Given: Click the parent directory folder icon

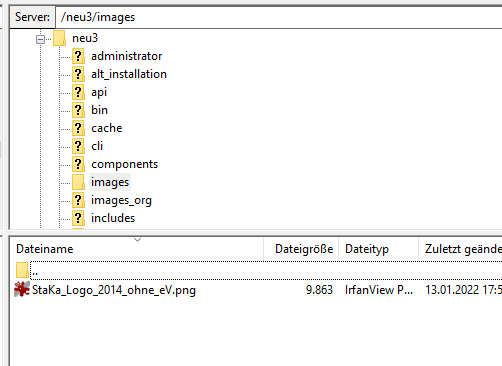Looking at the screenshot, I should [22, 270].
